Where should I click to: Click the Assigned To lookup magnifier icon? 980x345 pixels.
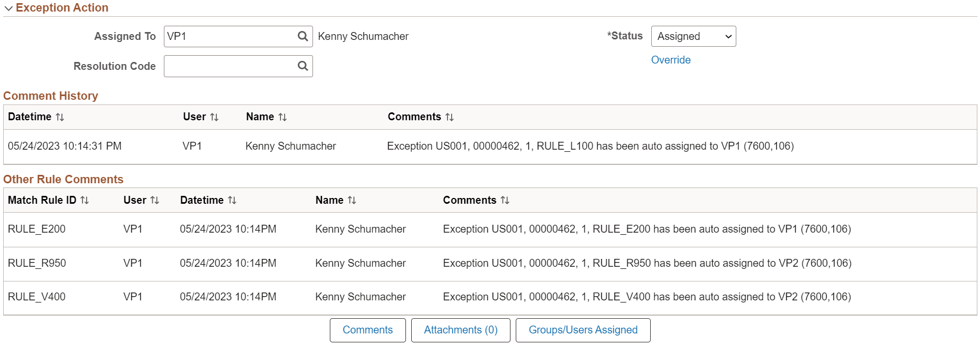point(303,36)
